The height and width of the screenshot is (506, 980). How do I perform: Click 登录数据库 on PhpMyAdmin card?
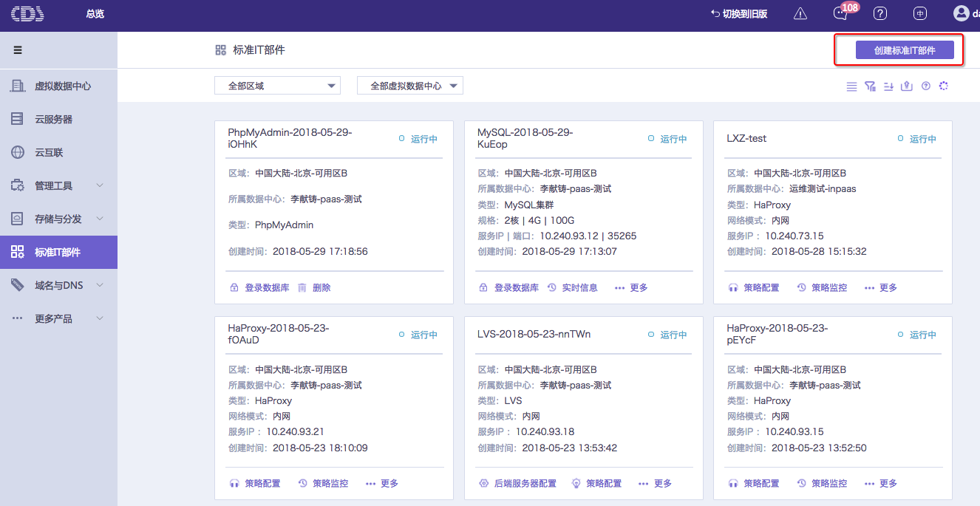[x=259, y=287]
